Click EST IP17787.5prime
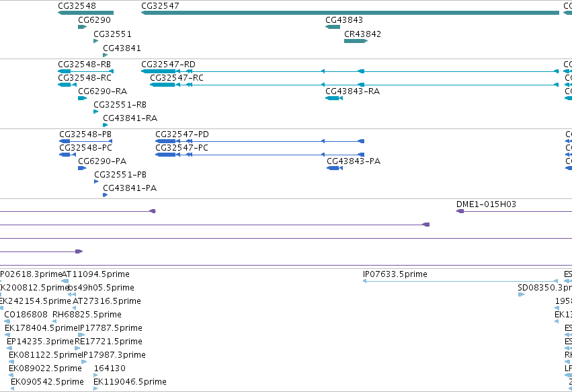Viewport: 572px width, 392px height. 110,328
